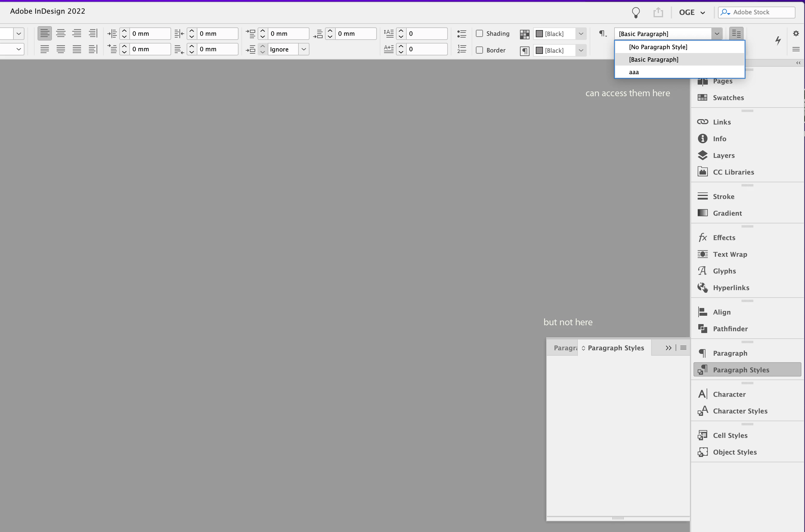The width and height of the screenshot is (805, 532).
Task: Enable the Border checkbox
Action: tap(479, 50)
